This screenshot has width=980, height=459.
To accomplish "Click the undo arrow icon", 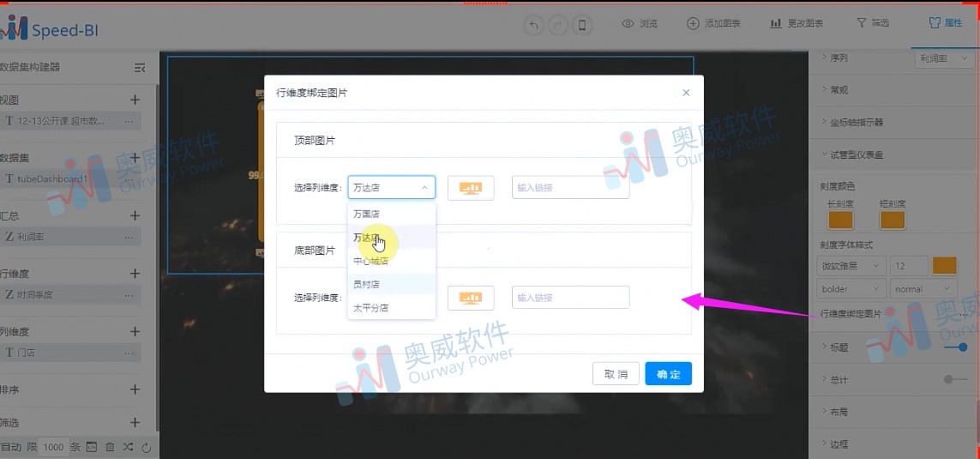I will [533, 25].
